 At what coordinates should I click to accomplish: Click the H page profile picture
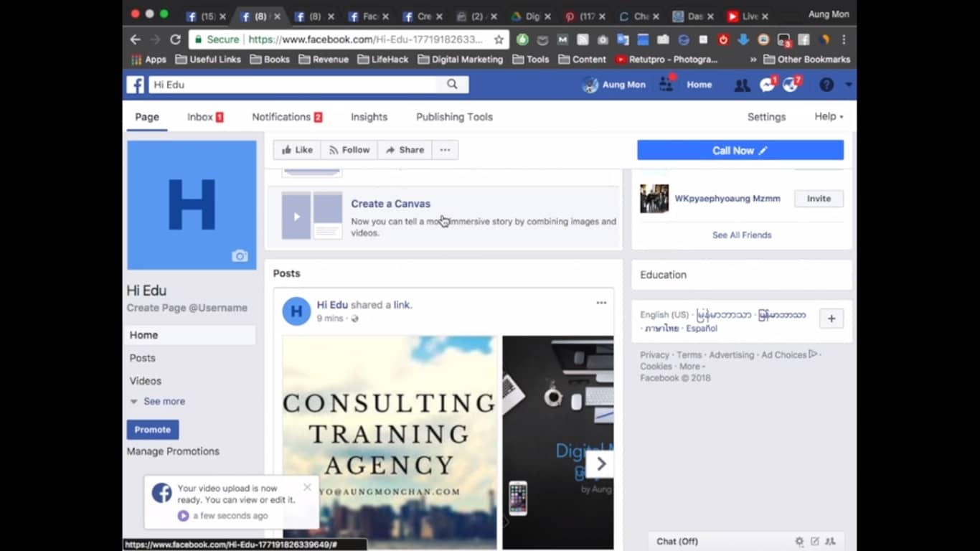coord(192,205)
